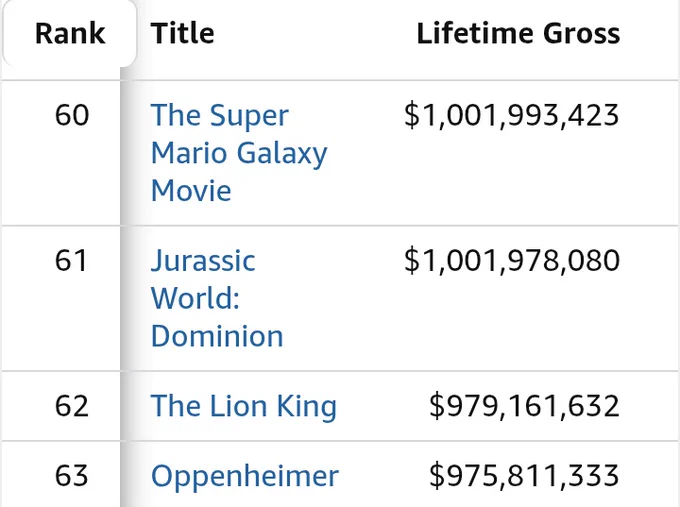This screenshot has width=680, height=507.
Task: Open the Oppenheimer title link
Action: pos(245,476)
